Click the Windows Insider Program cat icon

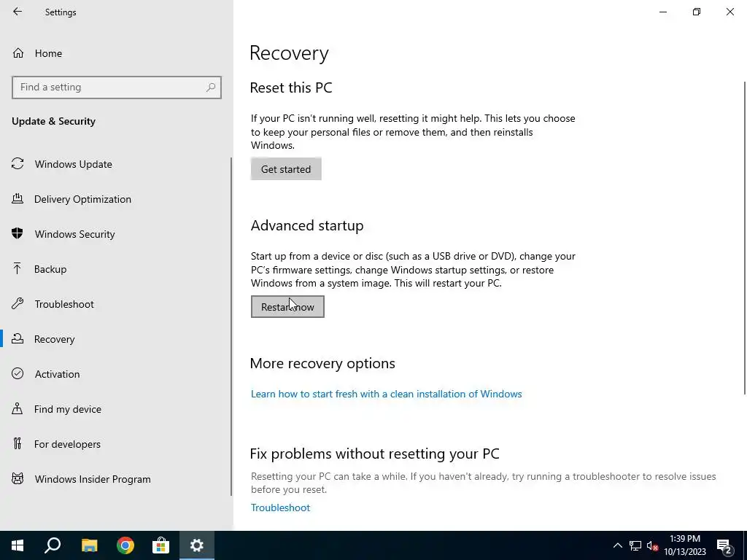point(18,478)
